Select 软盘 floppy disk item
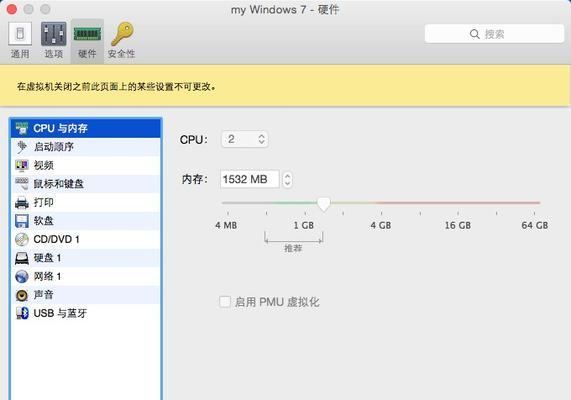 (86, 221)
